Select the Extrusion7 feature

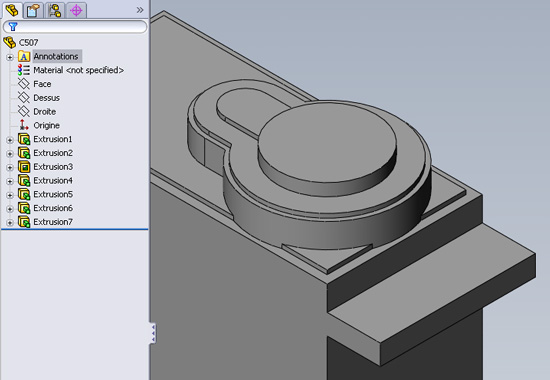coord(53,222)
